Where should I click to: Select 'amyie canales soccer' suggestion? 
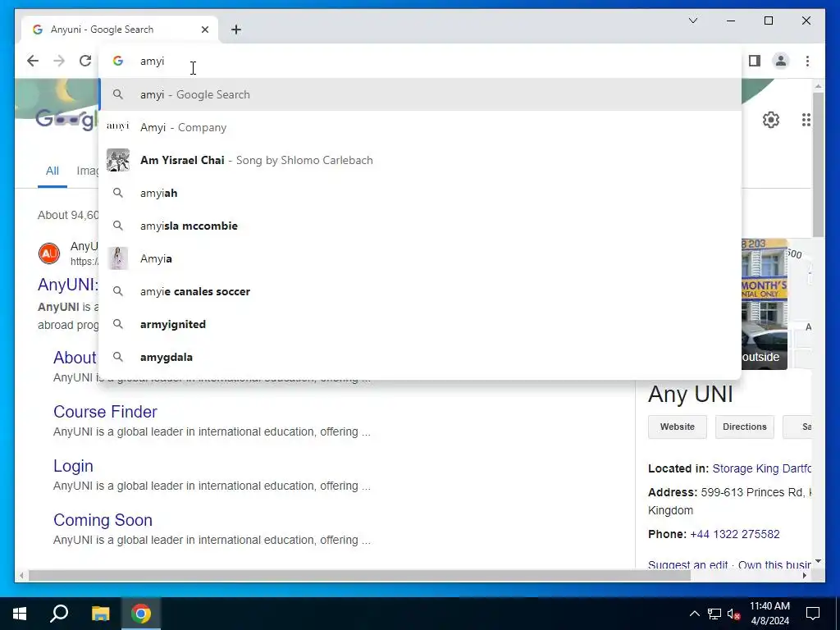[421, 291]
